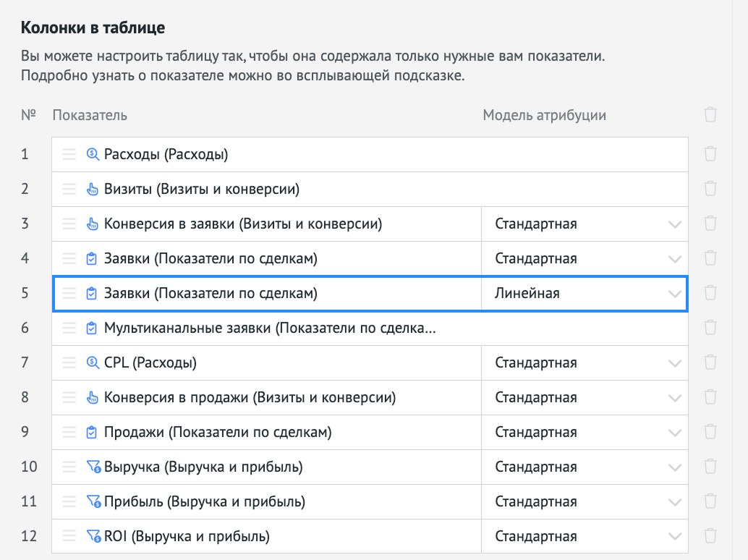Click trash icon in the table header
The width and height of the screenshot is (748, 560).
coord(710,115)
